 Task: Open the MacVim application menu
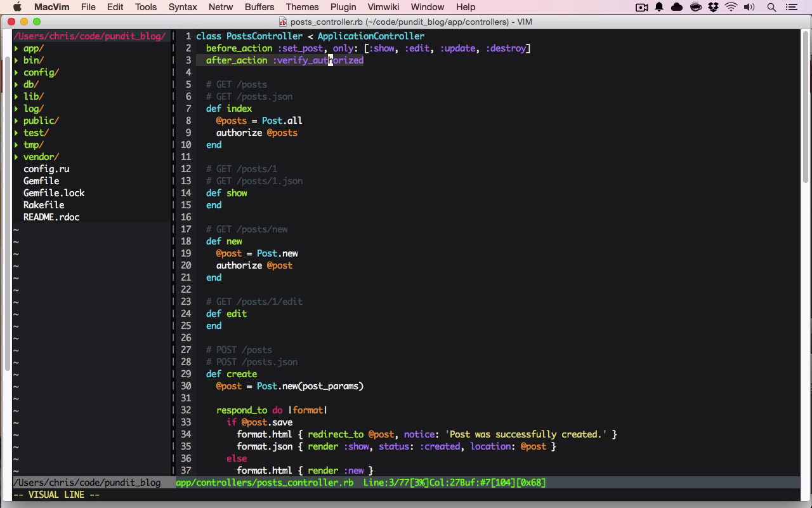[x=53, y=7]
